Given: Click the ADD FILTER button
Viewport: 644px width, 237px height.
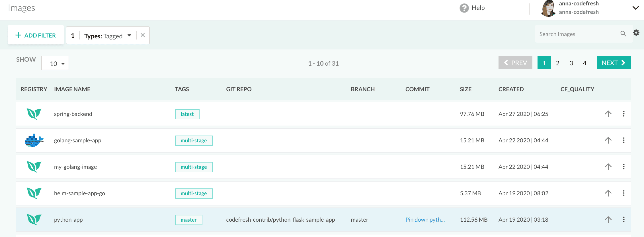Looking at the screenshot, I should tap(36, 35).
